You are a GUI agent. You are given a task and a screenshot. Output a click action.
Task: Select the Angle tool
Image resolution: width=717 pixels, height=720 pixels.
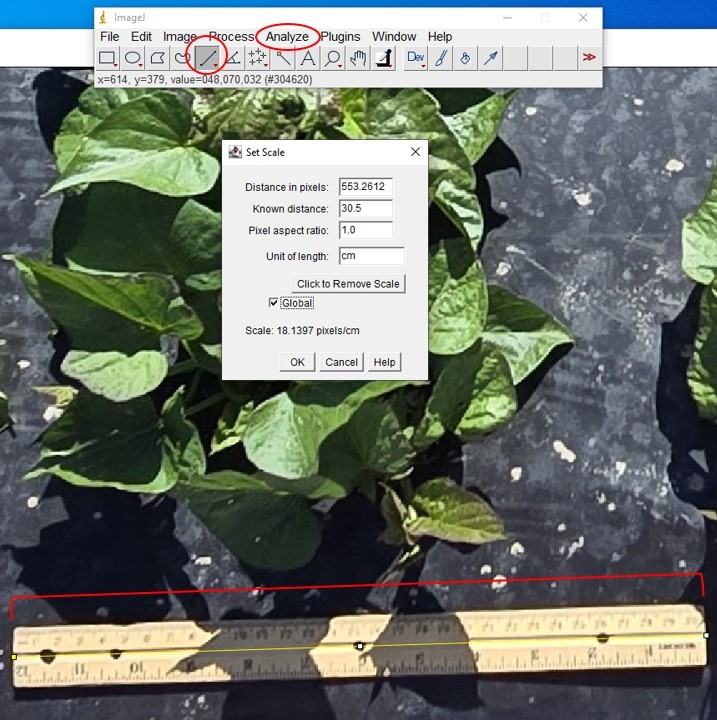(232, 58)
